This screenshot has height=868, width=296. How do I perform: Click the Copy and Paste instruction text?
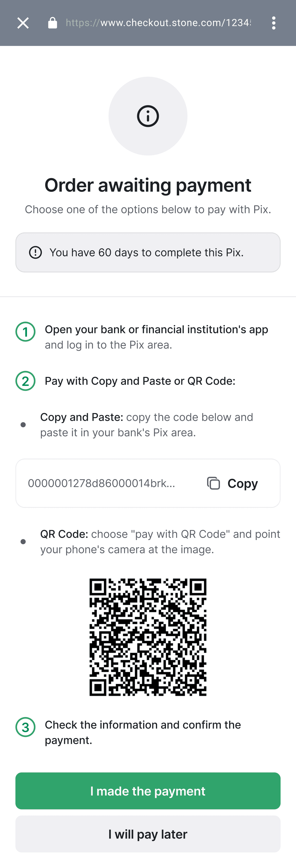click(146, 425)
